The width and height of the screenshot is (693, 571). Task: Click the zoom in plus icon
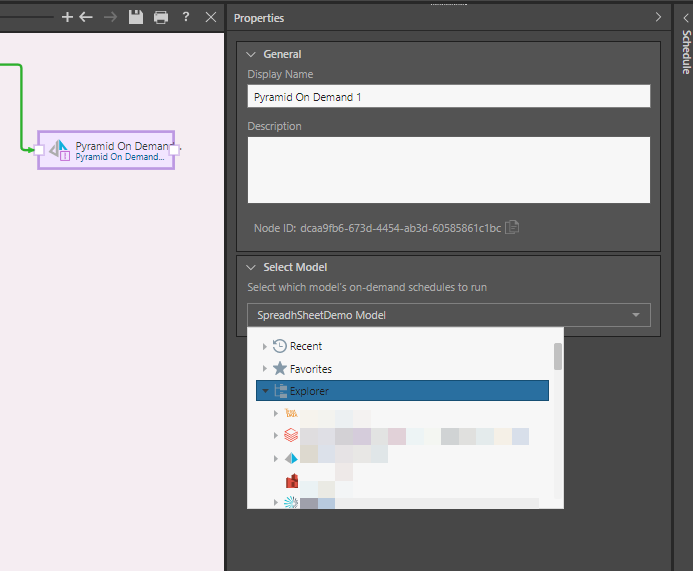[x=68, y=17]
